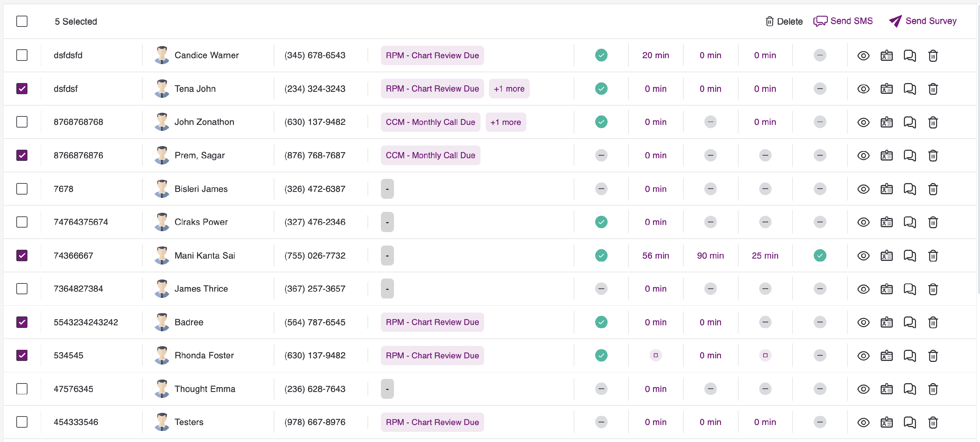Viewport: 980px width, 442px height.
Task: Click the trash icon in the Testers row
Action: point(933,423)
